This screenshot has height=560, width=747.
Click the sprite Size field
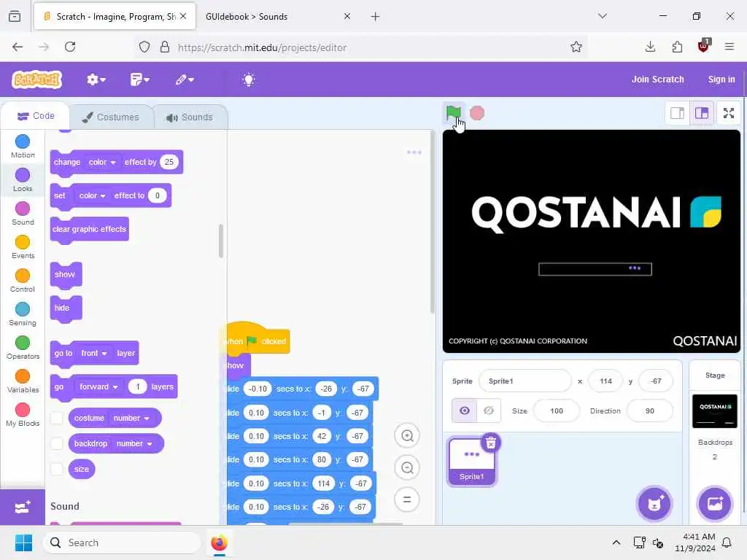556,411
